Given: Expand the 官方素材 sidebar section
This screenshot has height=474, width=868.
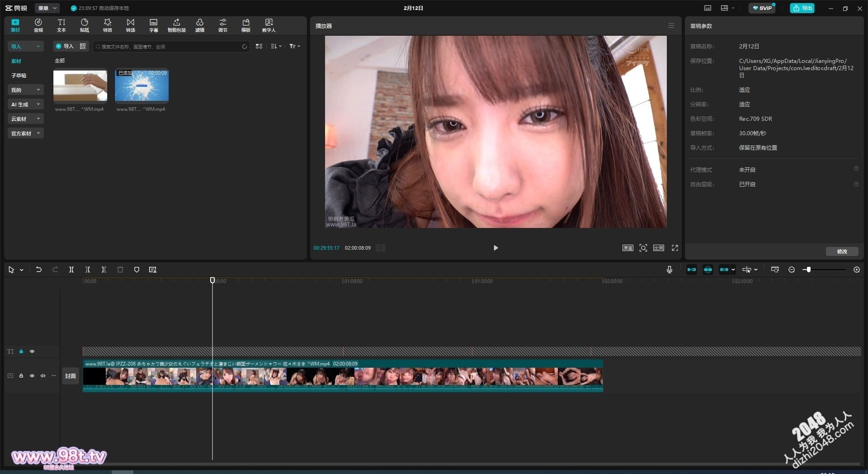Looking at the screenshot, I should pyautogui.click(x=25, y=133).
